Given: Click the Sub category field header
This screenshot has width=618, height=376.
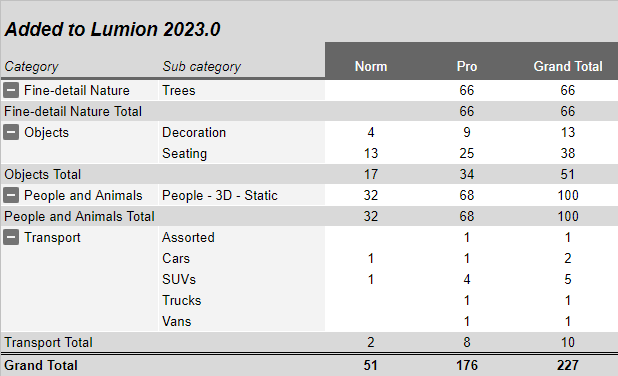Looking at the screenshot, I should (201, 67).
